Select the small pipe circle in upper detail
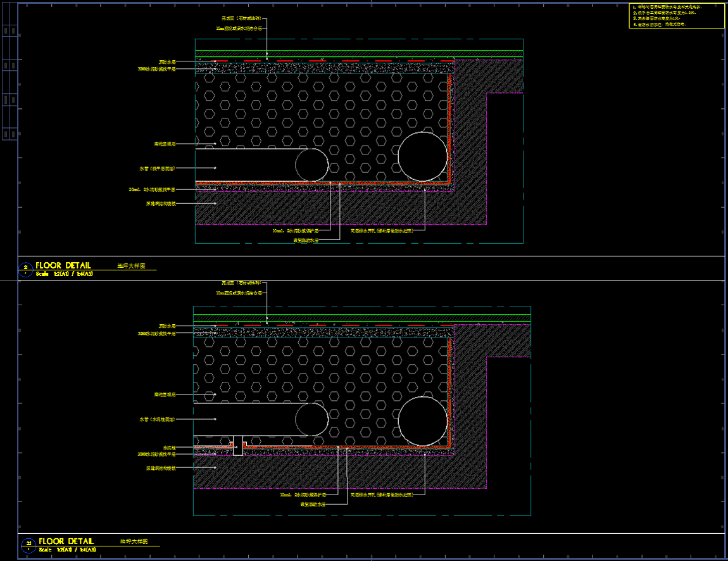The image size is (728, 561). (x=311, y=165)
